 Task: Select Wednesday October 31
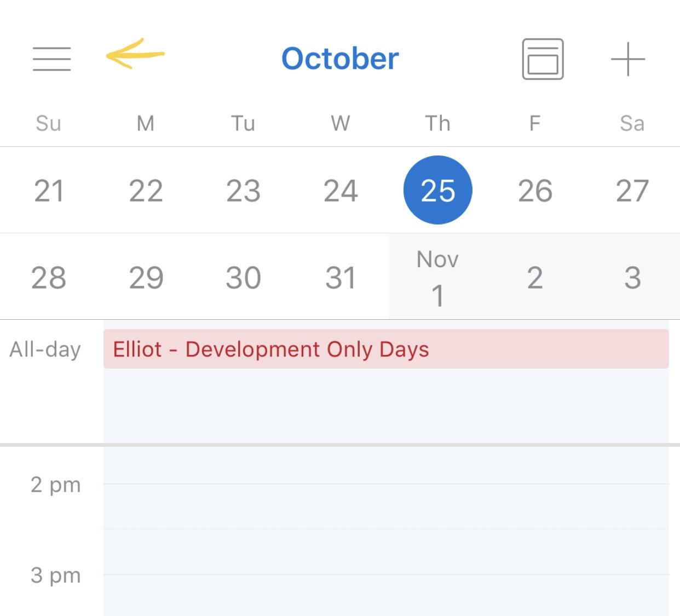341,278
